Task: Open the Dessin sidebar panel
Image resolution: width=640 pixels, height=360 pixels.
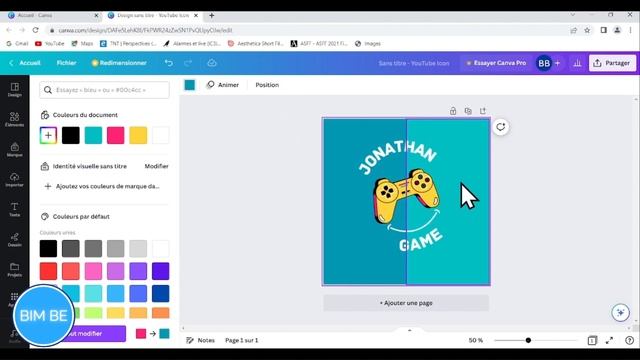Action: [15, 240]
